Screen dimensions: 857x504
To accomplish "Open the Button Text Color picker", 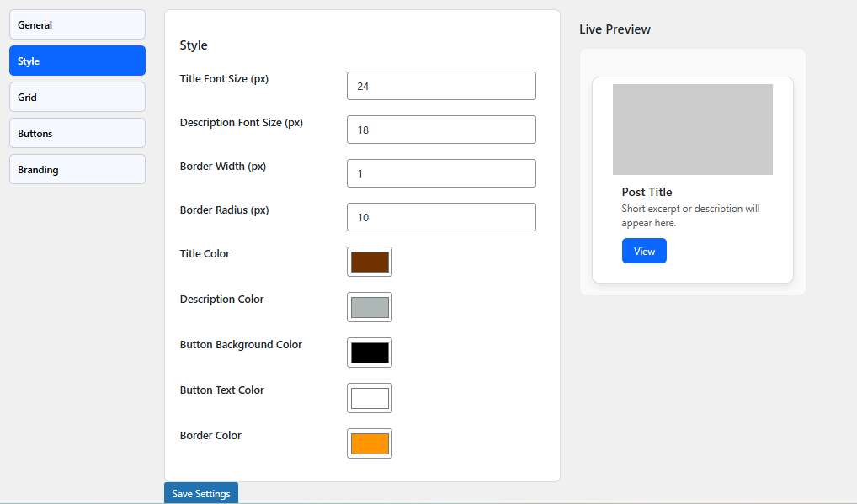I will (x=369, y=398).
